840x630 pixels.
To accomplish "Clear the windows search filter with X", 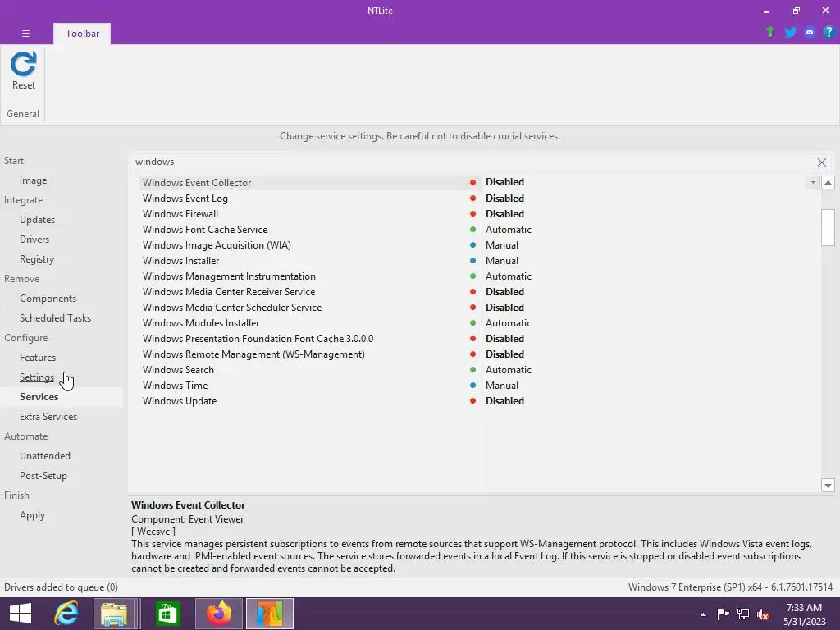I will pos(822,162).
